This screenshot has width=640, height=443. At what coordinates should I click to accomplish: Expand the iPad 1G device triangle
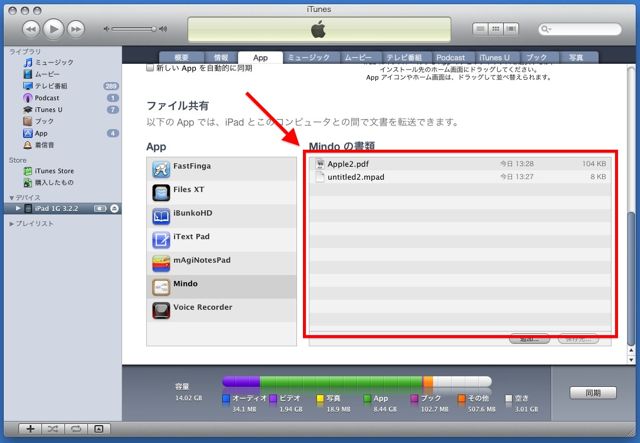pos(18,208)
